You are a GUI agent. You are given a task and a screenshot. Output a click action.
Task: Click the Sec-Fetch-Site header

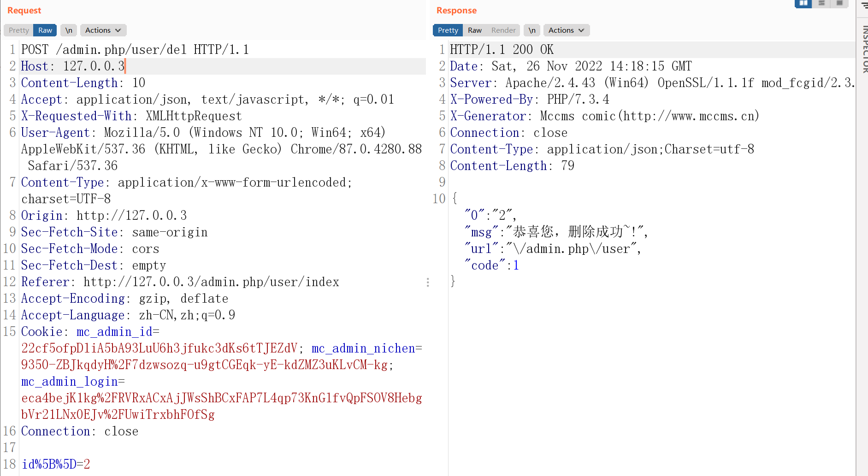tap(114, 232)
